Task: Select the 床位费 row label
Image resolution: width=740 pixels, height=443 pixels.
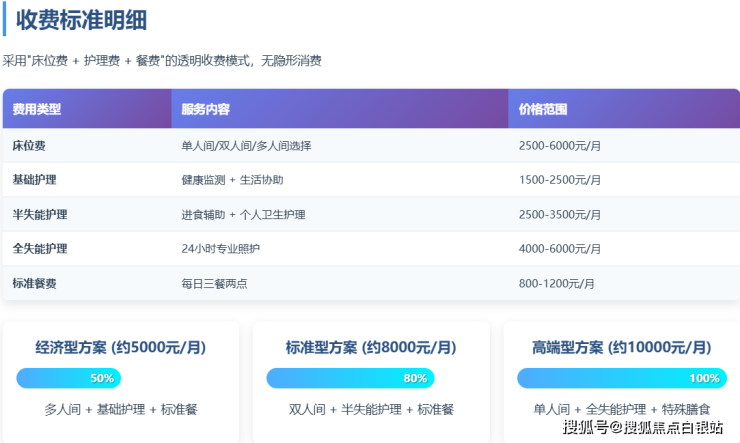Action: pyautogui.click(x=29, y=146)
